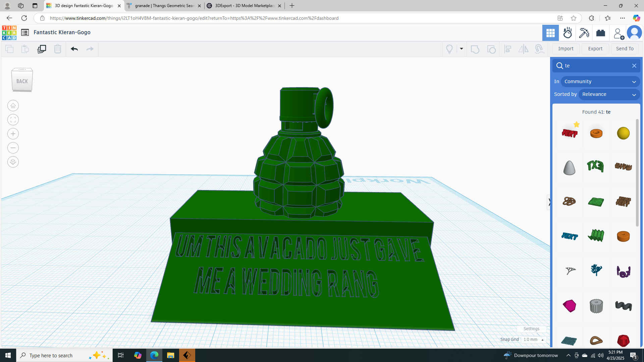The image size is (644, 362).
Task: Click the Group shapes icon
Action: point(475,49)
